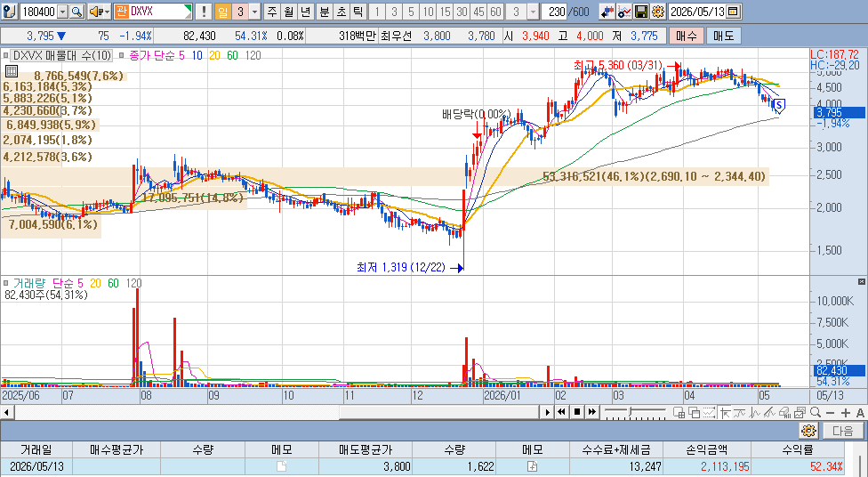Switch chart to 틱 tick period
The image size is (868, 477).
click(x=358, y=11)
